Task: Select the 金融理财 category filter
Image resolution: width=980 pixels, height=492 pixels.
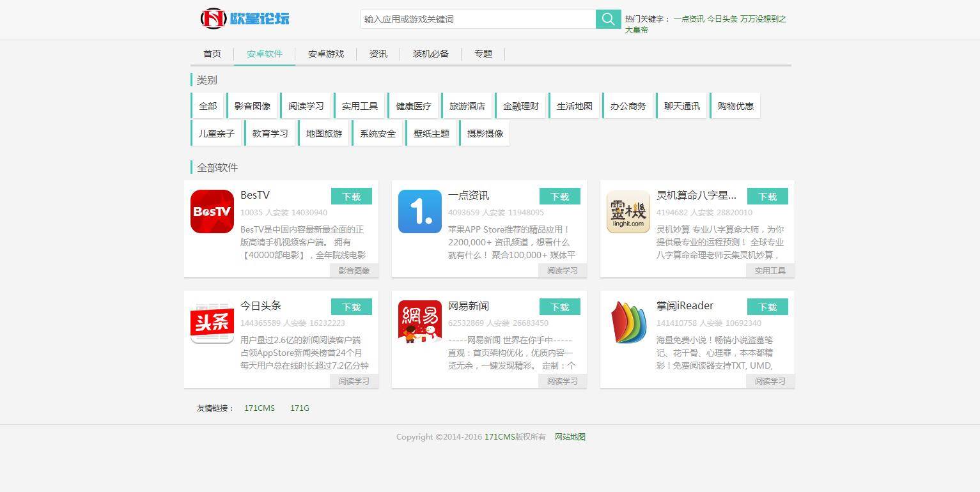Action: coord(521,106)
